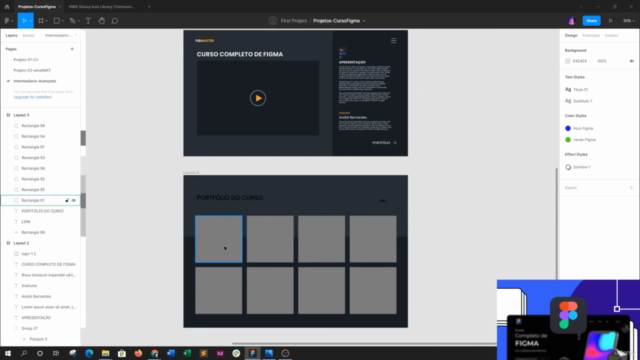The image size is (640, 360).
Task: Open the main menu dropdown arrow
Action: click(x=12, y=21)
